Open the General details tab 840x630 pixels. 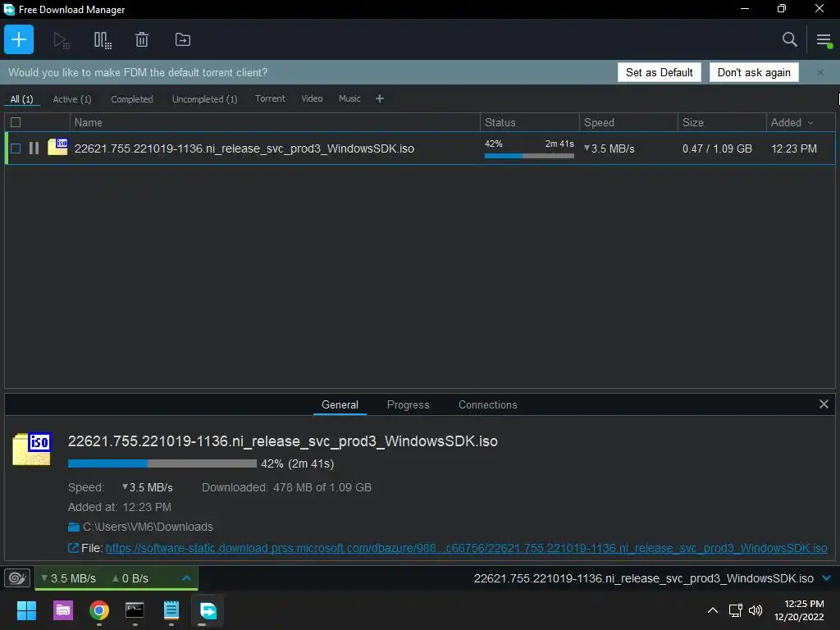click(x=340, y=405)
